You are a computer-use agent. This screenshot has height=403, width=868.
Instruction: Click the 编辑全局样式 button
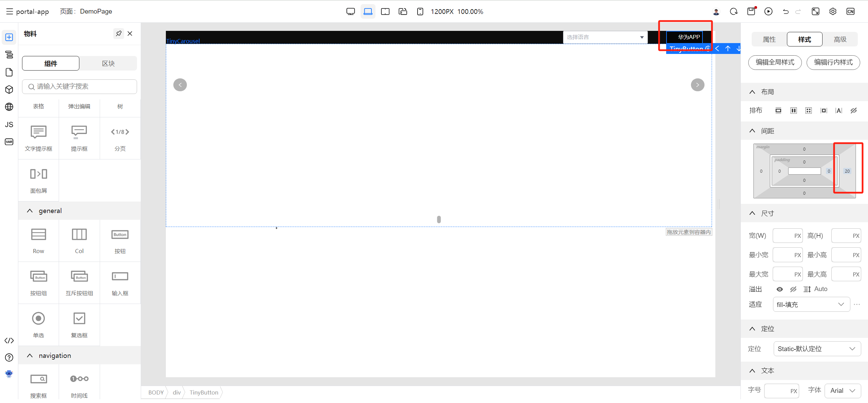[x=775, y=62]
